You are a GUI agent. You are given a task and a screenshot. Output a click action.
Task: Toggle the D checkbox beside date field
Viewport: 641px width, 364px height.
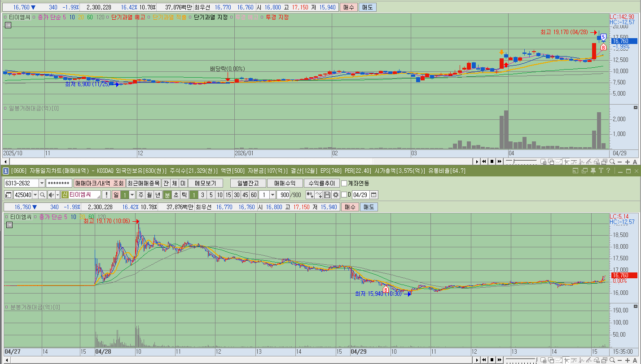344,195
